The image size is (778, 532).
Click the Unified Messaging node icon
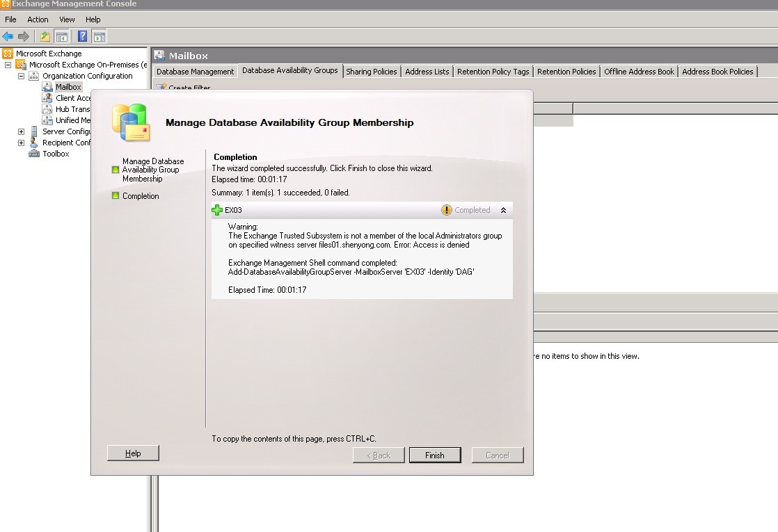(47, 120)
